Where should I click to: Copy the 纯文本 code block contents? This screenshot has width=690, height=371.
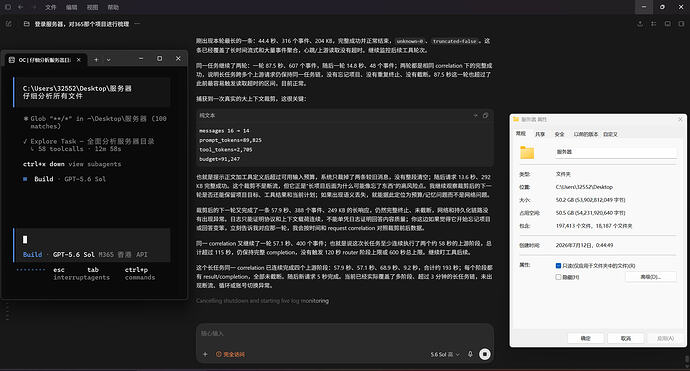pyautogui.click(x=485, y=116)
